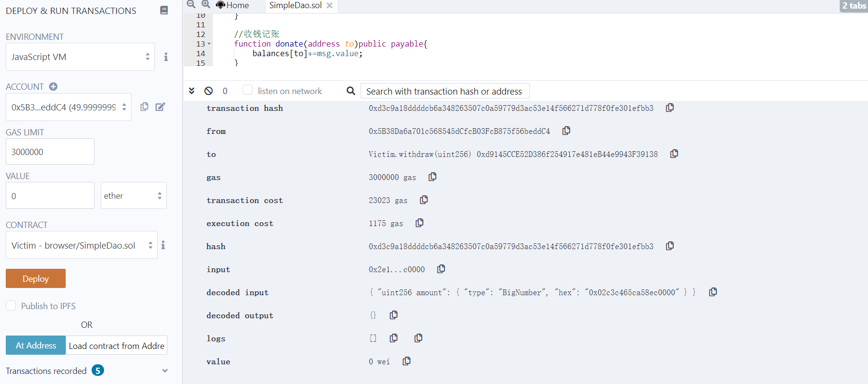Expand the Transactions recorded section
This screenshot has height=384, width=868.
click(x=165, y=371)
